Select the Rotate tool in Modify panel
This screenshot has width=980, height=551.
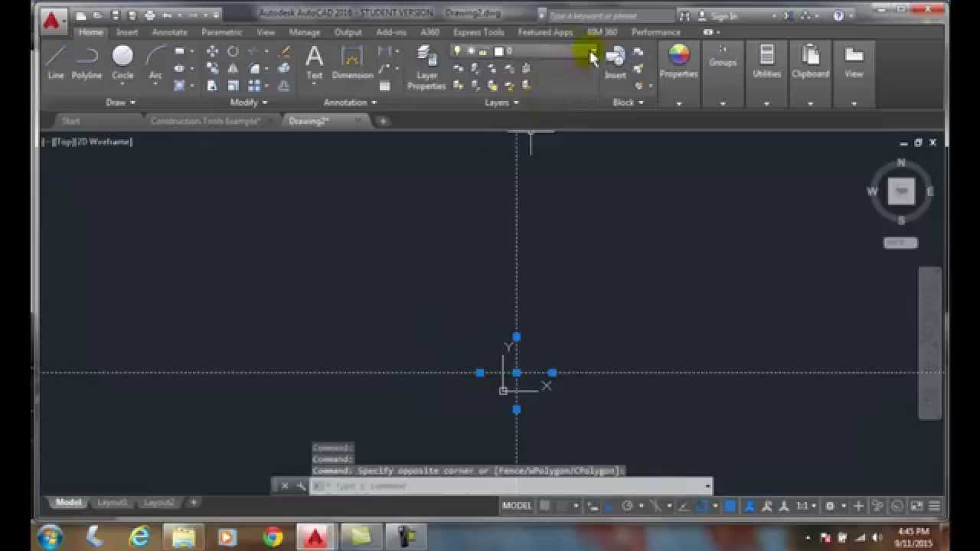point(233,51)
